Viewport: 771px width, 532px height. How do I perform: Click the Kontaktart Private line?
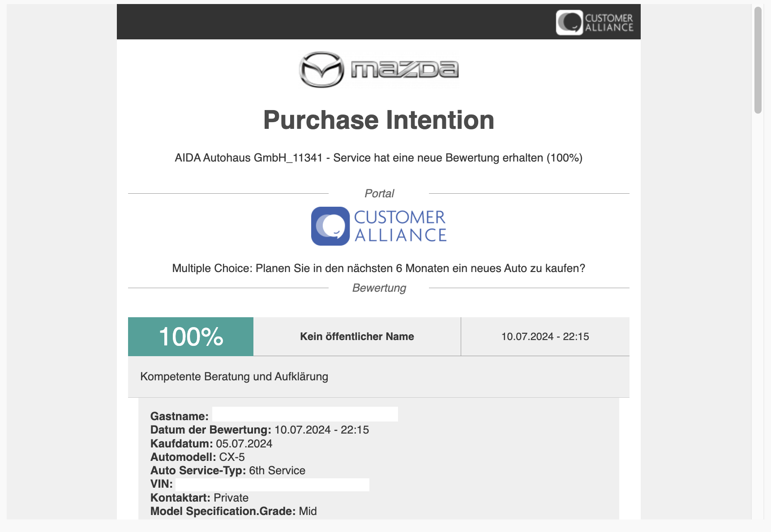pyautogui.click(x=199, y=498)
